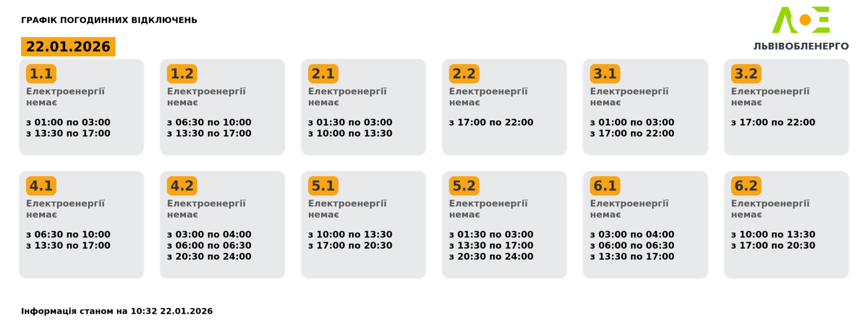
Task: Click the 6.1 group badge
Action: [605, 186]
